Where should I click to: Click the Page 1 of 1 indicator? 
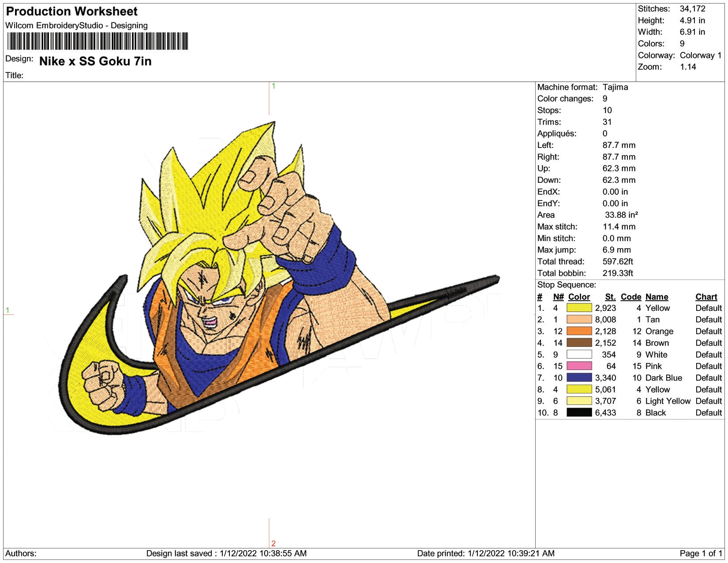(701, 553)
